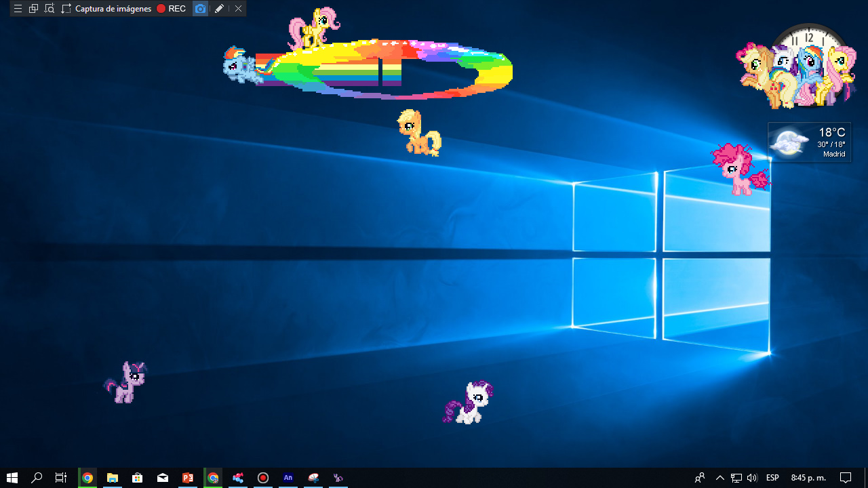
Task: Click the pony clock desktop gadget
Action: click(796, 66)
